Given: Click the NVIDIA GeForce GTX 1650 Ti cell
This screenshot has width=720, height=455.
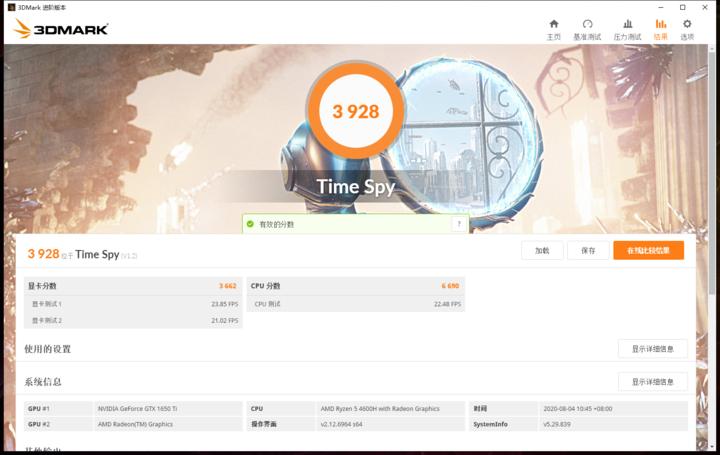Looking at the screenshot, I should (168, 409).
